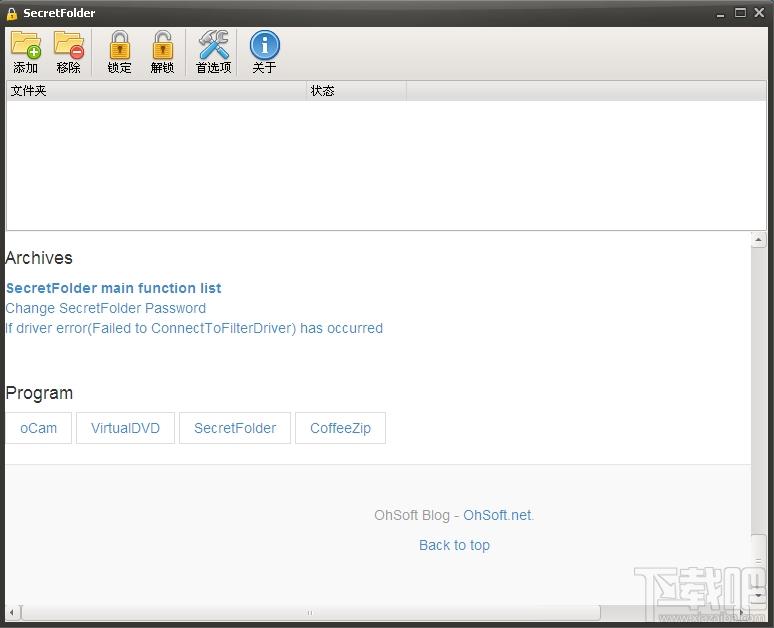774x628 pixels.
Task: Open the oCam program button
Action: click(39, 428)
